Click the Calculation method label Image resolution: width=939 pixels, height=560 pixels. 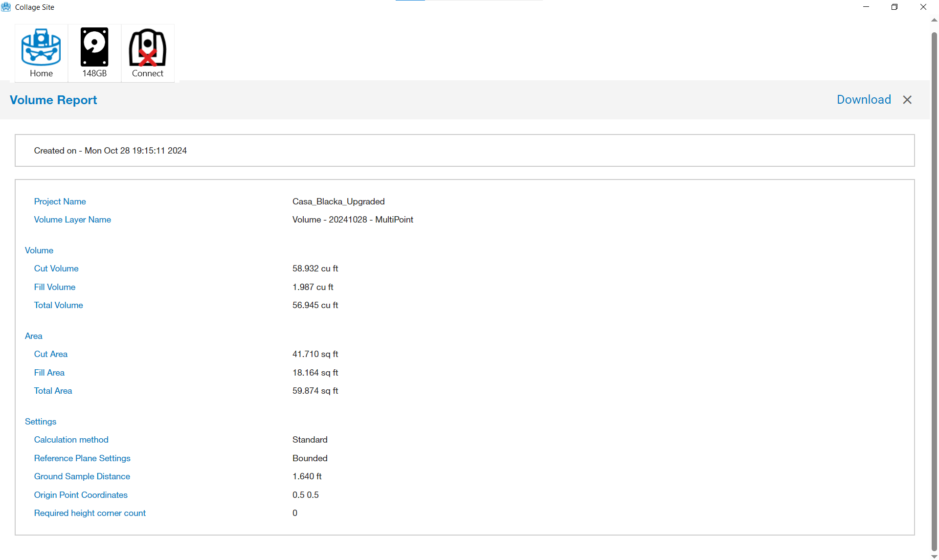(x=71, y=440)
